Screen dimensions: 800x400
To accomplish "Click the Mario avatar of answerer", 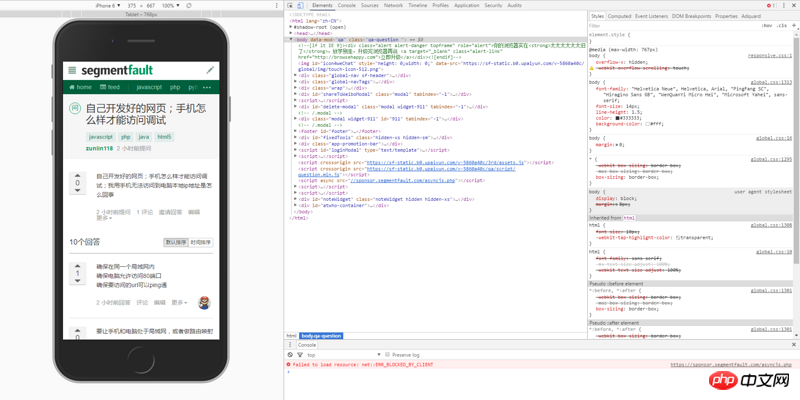I will click(205, 303).
